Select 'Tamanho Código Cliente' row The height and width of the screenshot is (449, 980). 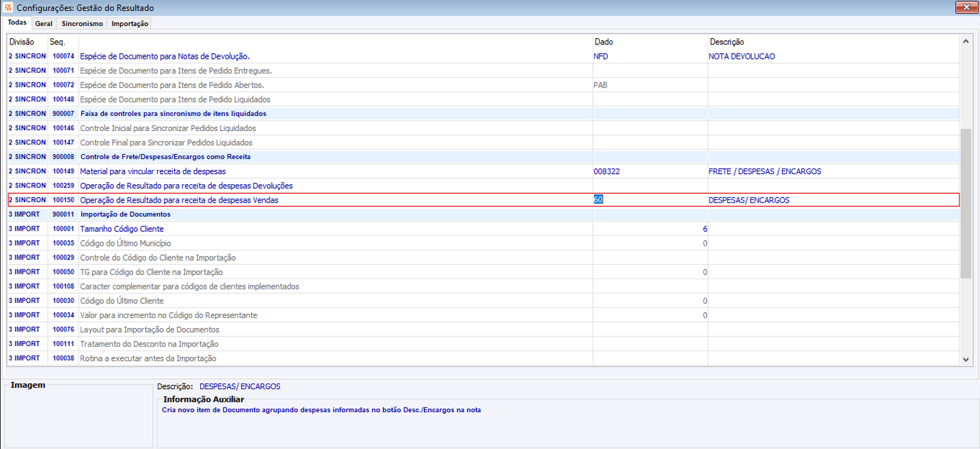(x=483, y=229)
